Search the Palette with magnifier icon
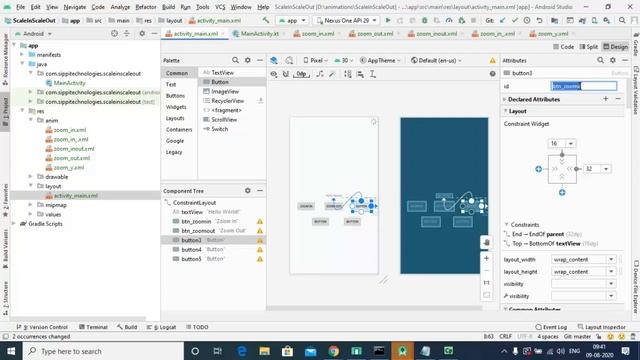 (x=236, y=60)
